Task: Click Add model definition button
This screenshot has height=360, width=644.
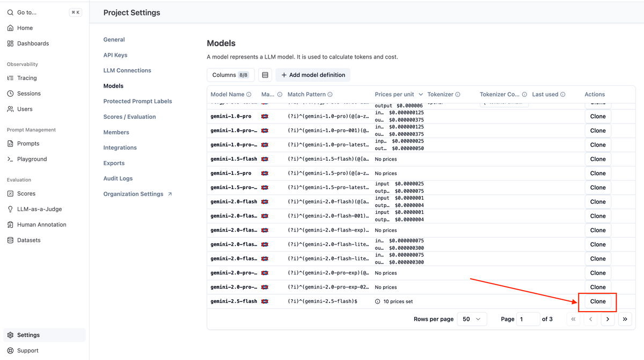Action: pos(313,75)
